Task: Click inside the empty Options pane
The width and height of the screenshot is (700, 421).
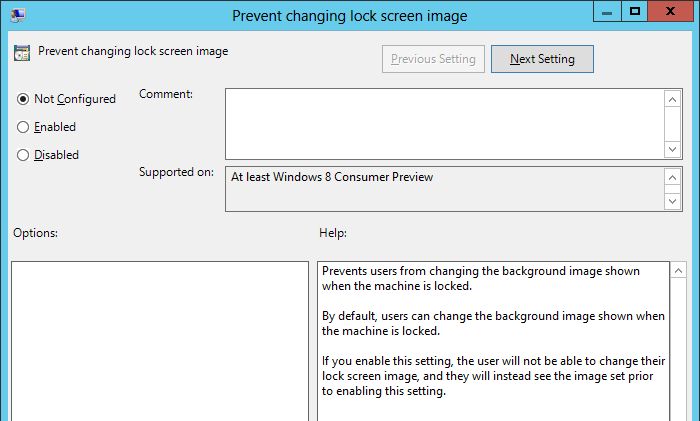Action: point(160,340)
